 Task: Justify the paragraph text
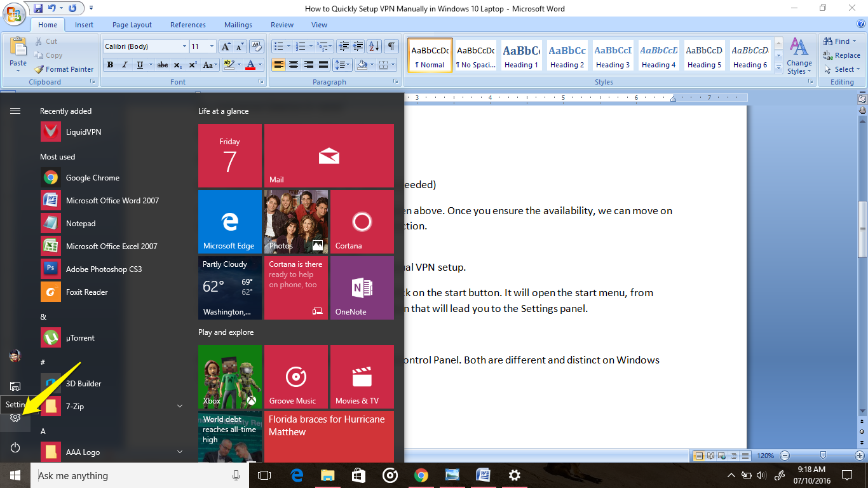point(323,65)
